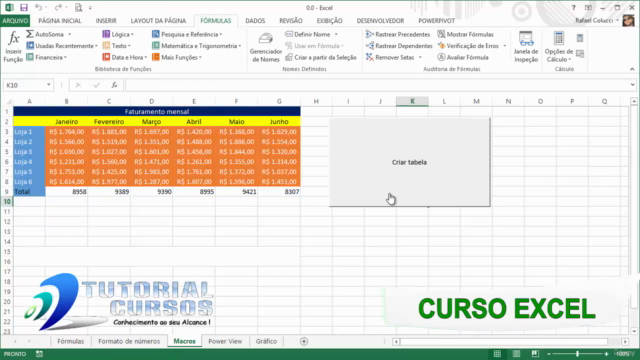The width and height of the screenshot is (640, 360).
Task: Click print preview quick access icon
Action: point(79,7)
